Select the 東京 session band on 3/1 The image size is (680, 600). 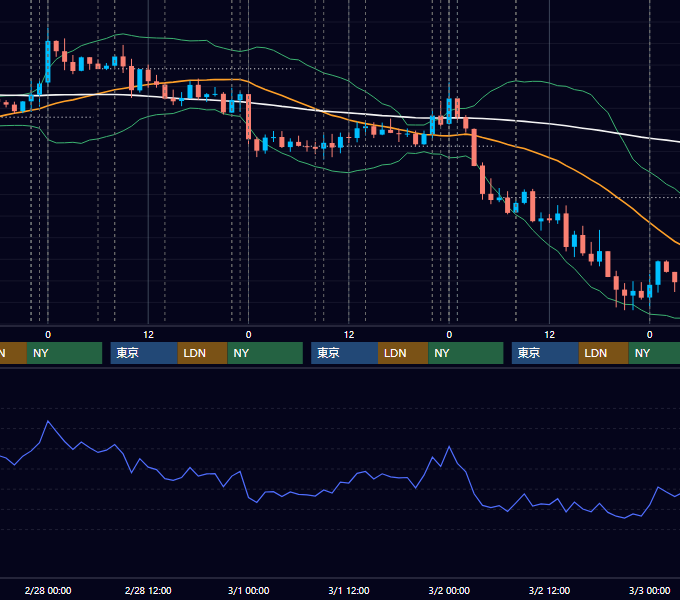click(x=345, y=353)
